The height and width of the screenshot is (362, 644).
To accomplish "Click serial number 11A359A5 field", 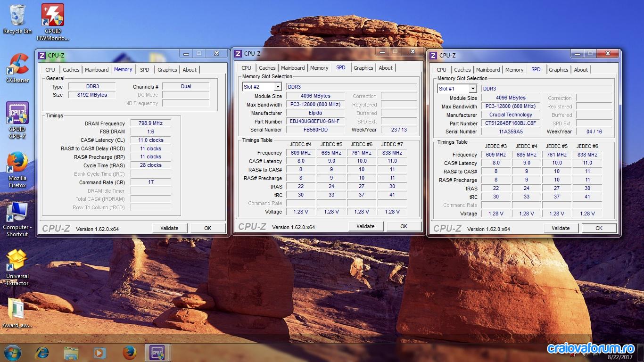I will click(x=511, y=132).
